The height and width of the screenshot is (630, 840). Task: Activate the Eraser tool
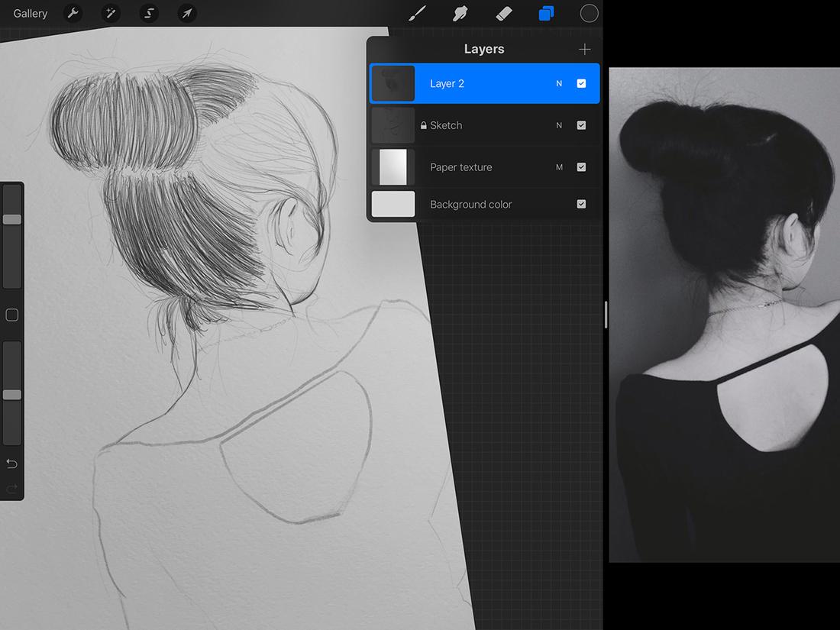coord(504,13)
